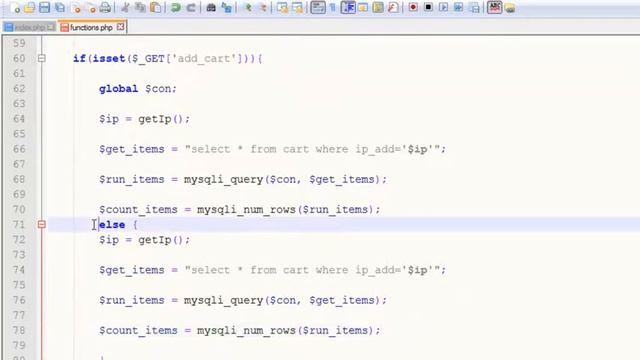Save the current file
This screenshot has height=360, width=640.
[44, 7]
